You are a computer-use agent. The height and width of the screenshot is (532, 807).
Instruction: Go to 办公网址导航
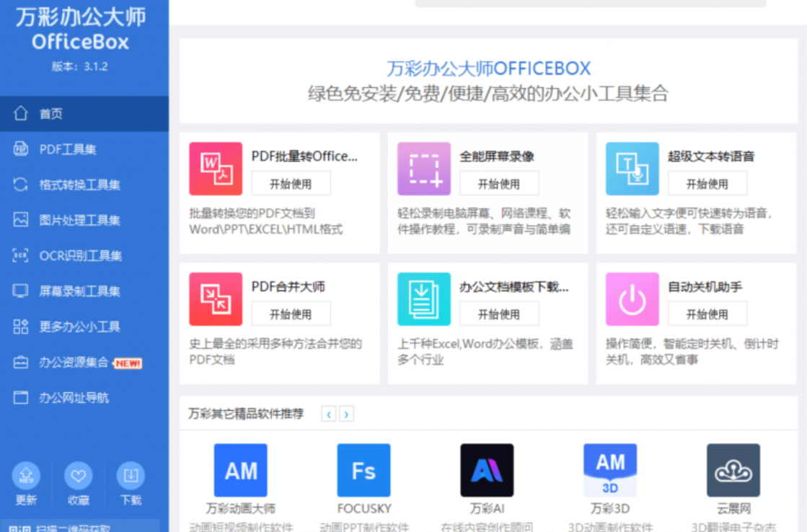tap(84, 398)
